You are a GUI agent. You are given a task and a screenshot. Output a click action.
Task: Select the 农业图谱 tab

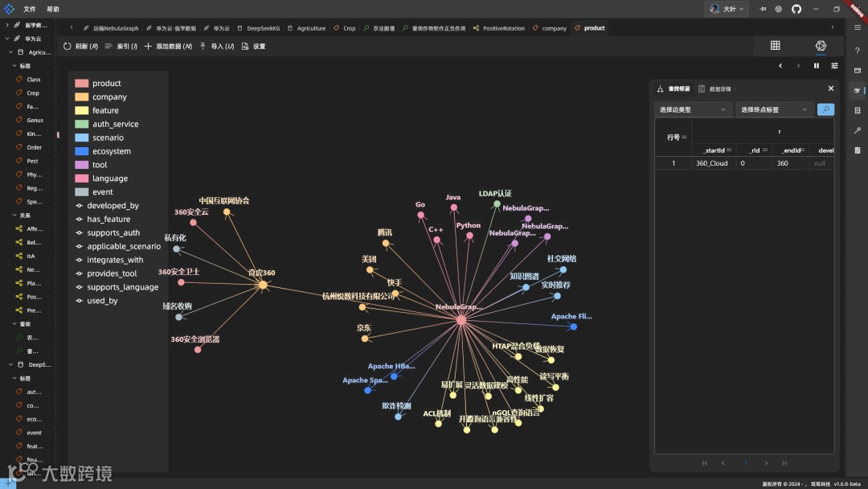(379, 28)
